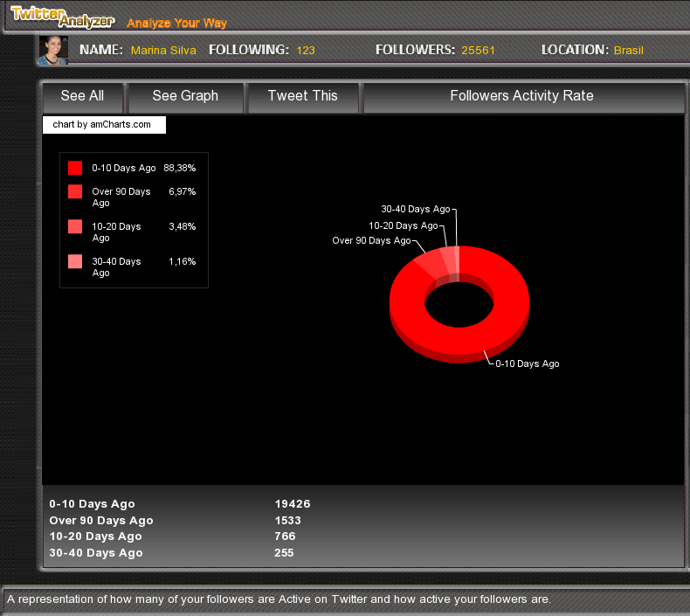The height and width of the screenshot is (616, 690).
Task: Click the followers count 25561
Action: click(x=479, y=50)
